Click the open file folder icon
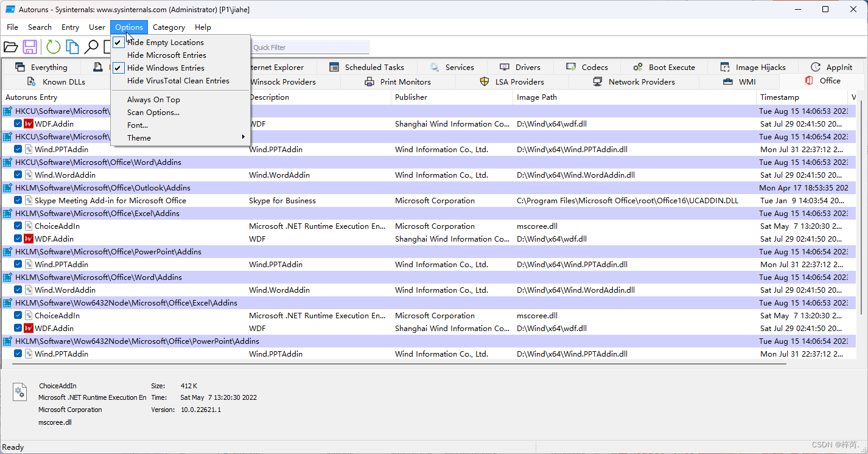 pyautogui.click(x=11, y=46)
